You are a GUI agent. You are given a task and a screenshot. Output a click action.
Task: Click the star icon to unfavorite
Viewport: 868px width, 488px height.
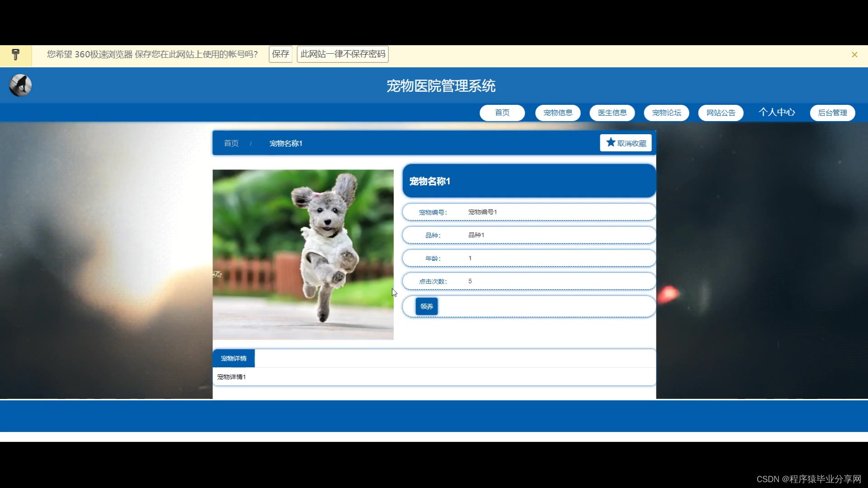[x=610, y=143]
